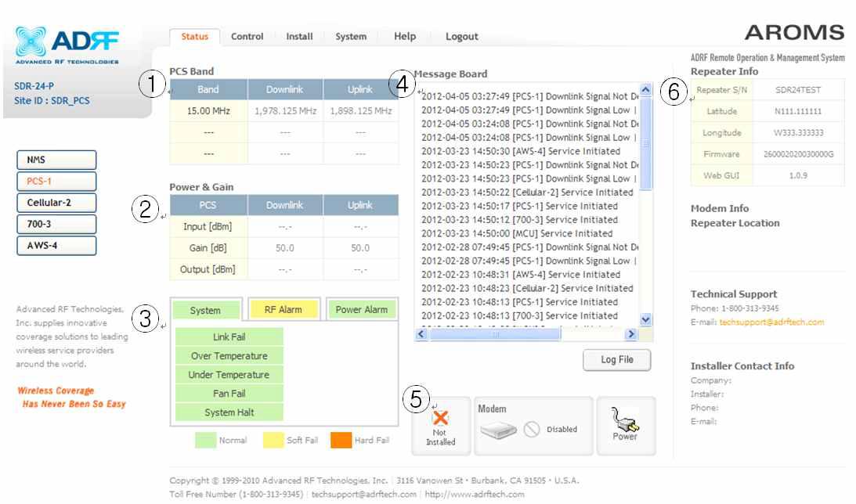Viewport: 856px width, 504px height.
Task: Click the W333.333333 longitude value
Action: (798, 132)
